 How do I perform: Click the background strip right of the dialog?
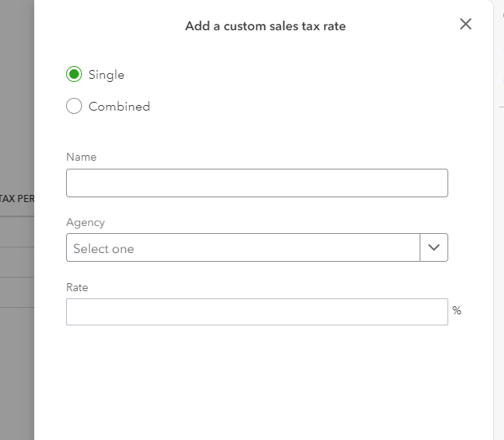[498, 239]
